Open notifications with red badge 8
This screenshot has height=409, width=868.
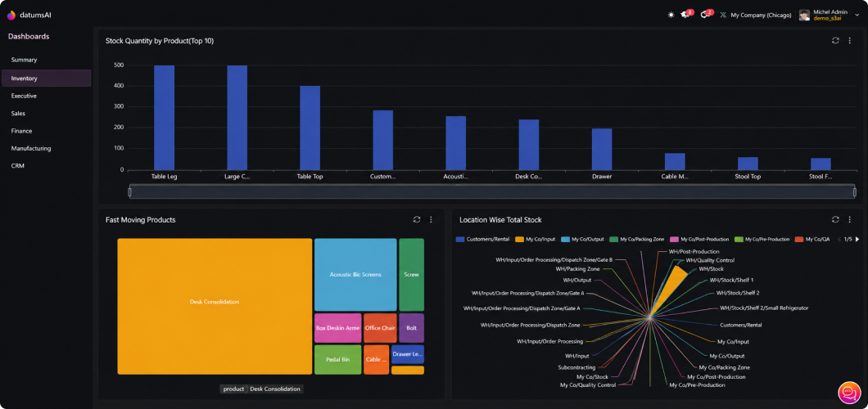[686, 15]
